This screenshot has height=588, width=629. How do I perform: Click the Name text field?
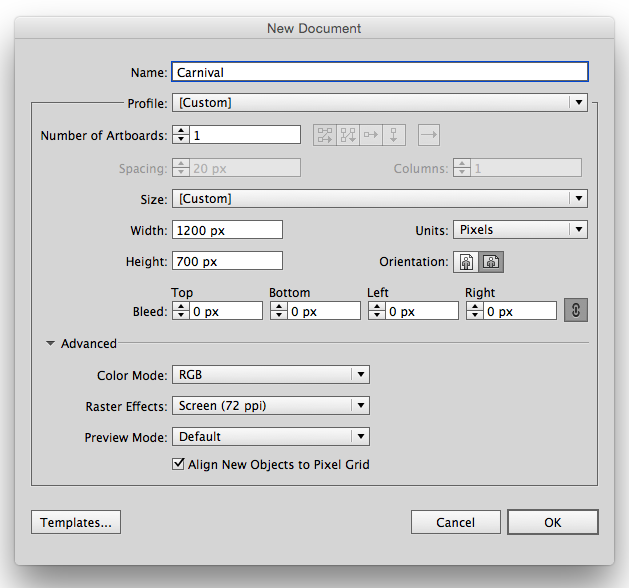(379, 72)
